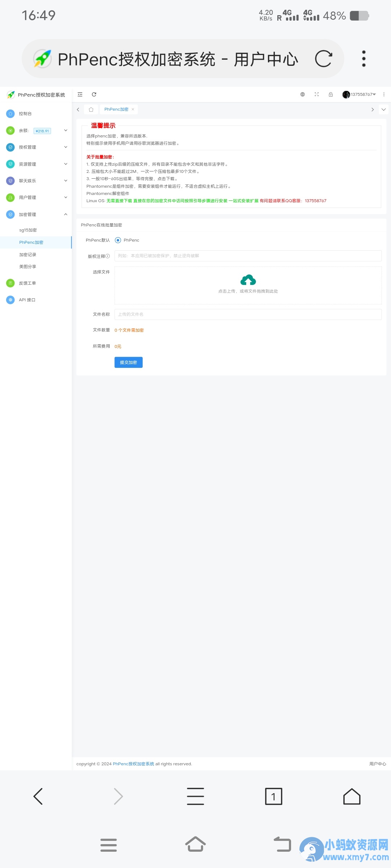Click the API 接口 sidebar icon
This screenshot has width=391, height=868.
point(10,300)
